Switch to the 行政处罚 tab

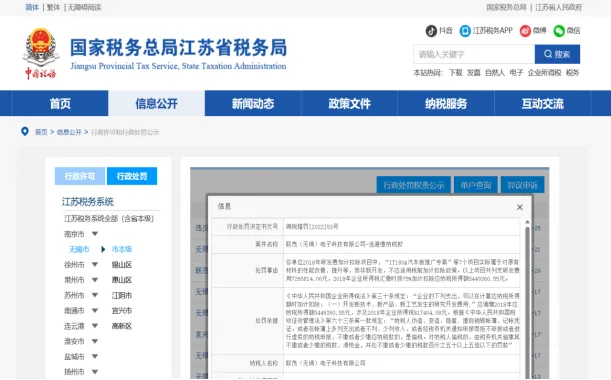(132, 176)
